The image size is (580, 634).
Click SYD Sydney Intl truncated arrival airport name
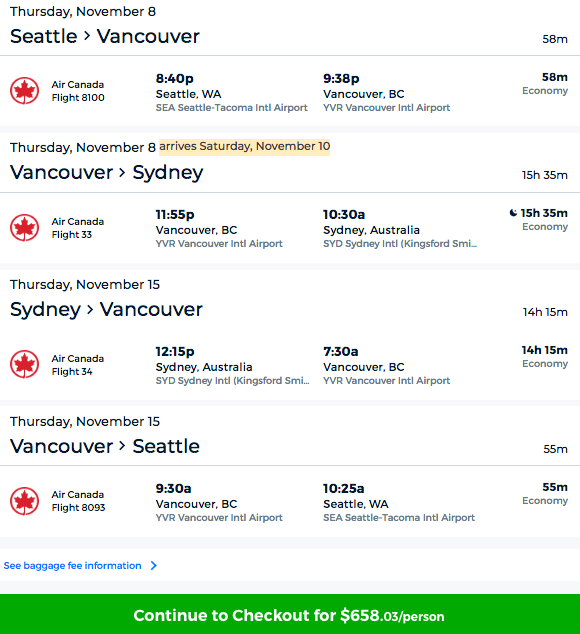tap(400, 244)
